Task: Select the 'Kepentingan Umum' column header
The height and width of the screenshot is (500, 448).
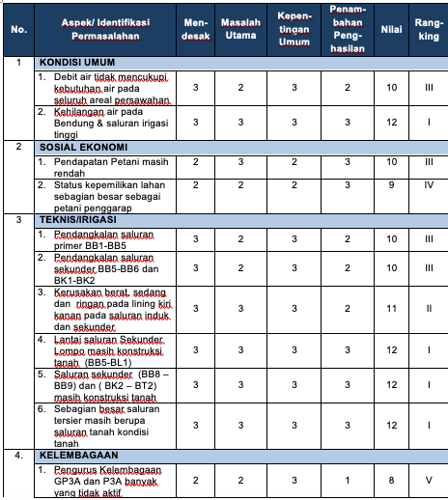Action: [x=294, y=30]
